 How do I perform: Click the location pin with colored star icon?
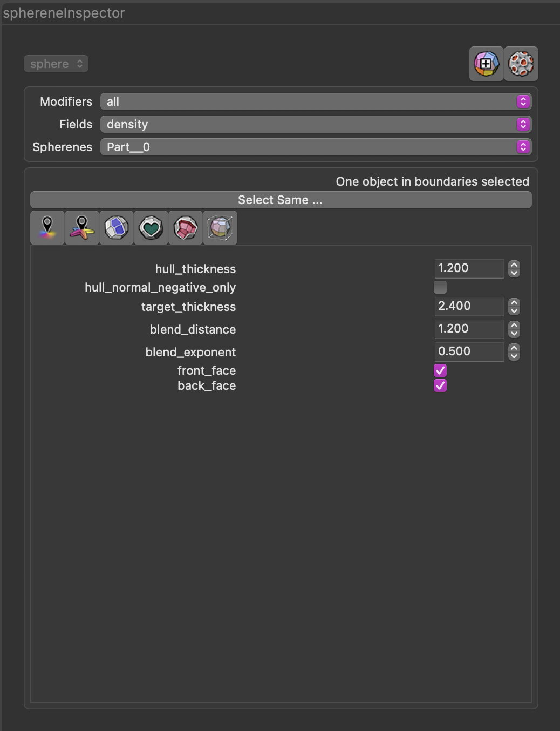[82, 228]
